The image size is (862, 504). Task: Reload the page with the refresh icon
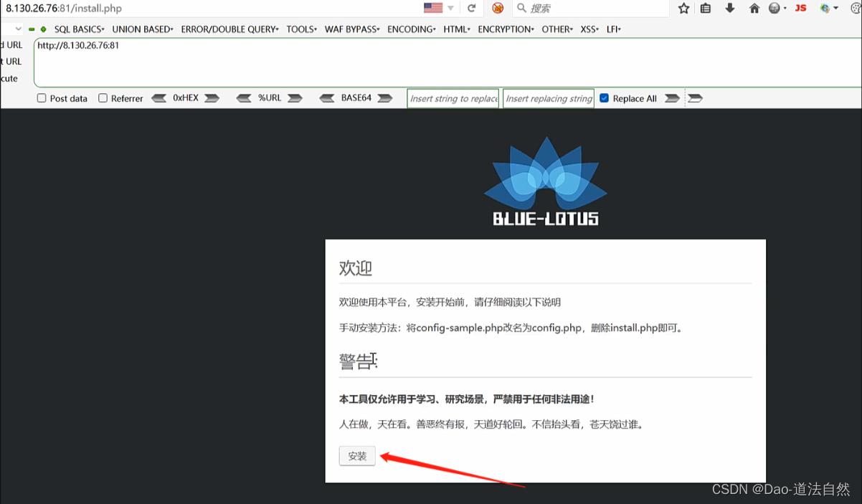[x=471, y=8]
